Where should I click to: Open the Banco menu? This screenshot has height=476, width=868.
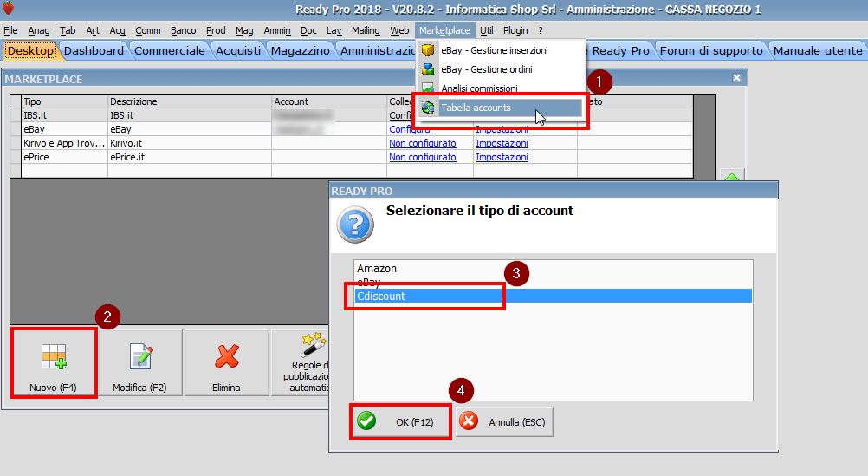click(184, 30)
